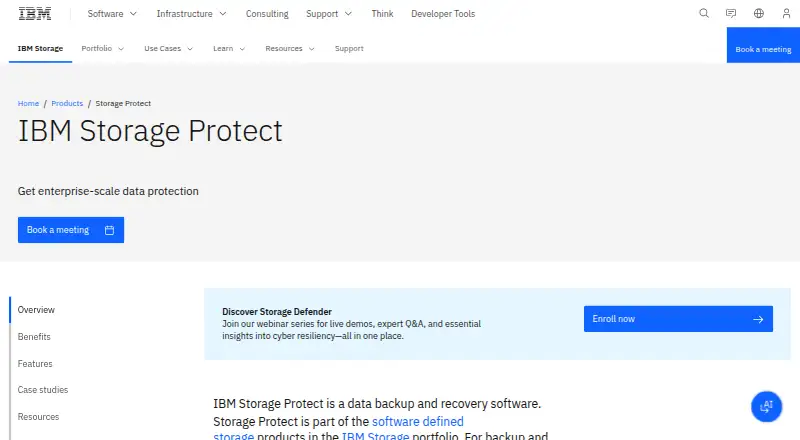The width and height of the screenshot is (800, 440).
Task: Click the Discover Storage Defender heading
Action: [x=277, y=312]
